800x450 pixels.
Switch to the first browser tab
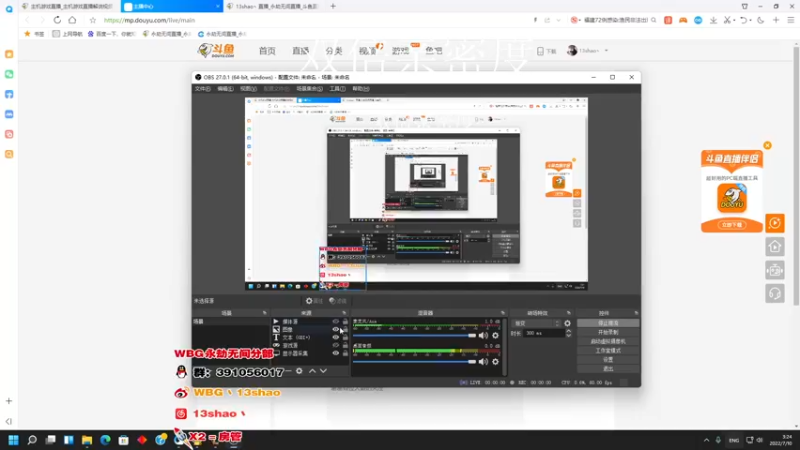(67, 6)
